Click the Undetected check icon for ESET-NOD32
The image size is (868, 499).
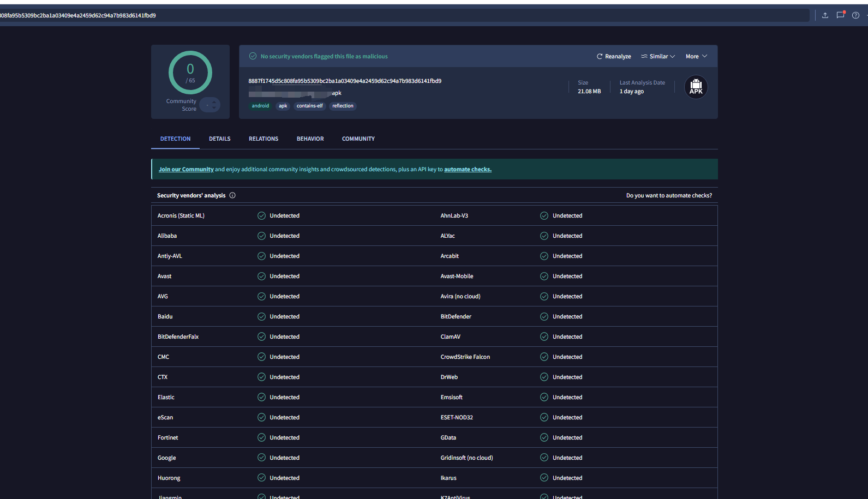tap(544, 417)
